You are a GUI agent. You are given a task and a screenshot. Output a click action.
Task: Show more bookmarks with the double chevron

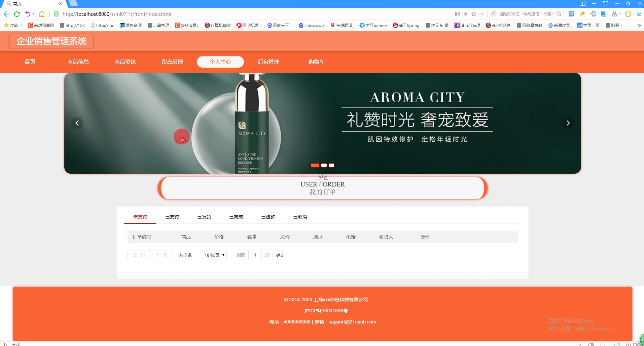click(639, 25)
